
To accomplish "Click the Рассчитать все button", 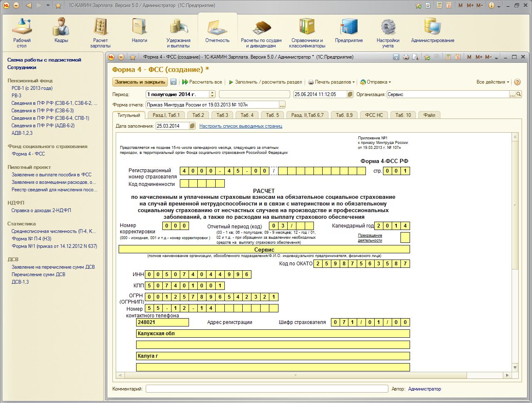I will click(202, 82).
